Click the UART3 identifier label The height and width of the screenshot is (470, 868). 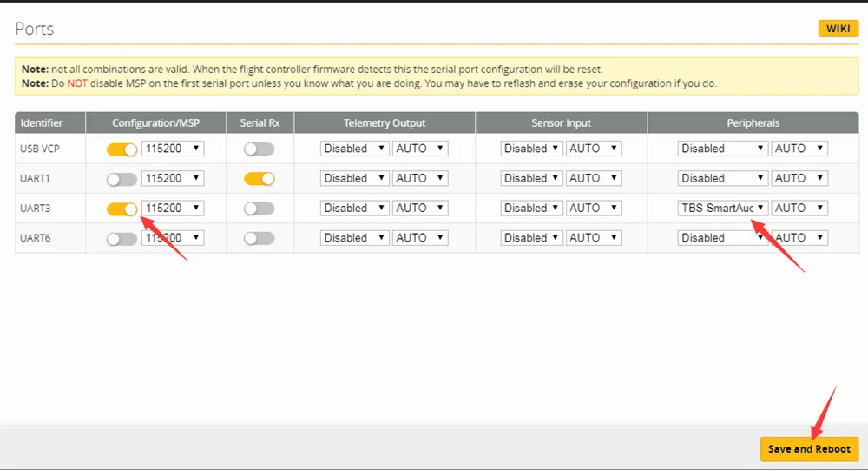click(36, 209)
